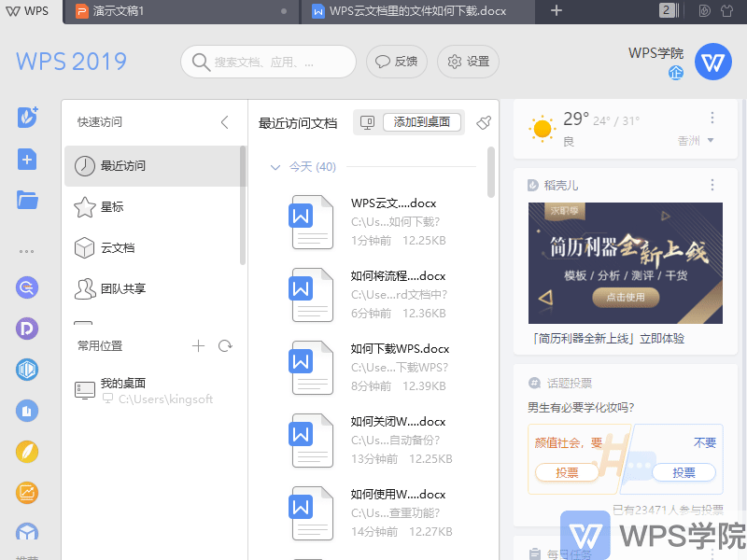Select 星标 starred items
The width and height of the screenshot is (747, 560).
tap(152, 206)
